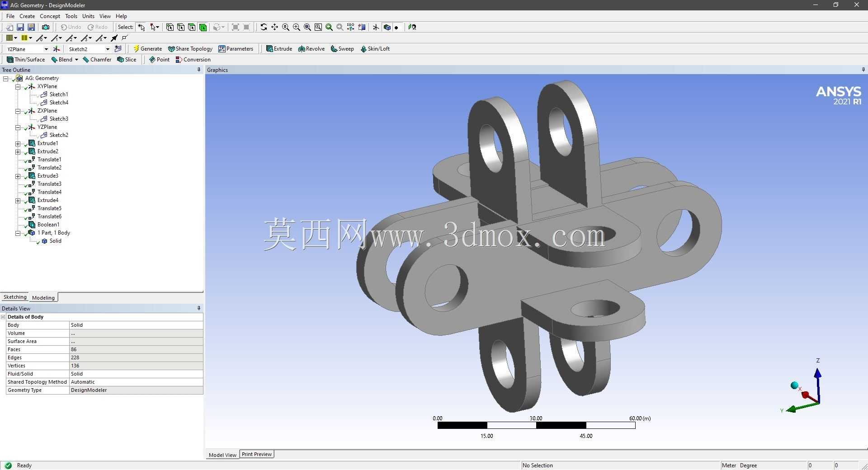Select the Solid body in tree
Image resolution: width=868 pixels, height=470 pixels.
pos(55,241)
